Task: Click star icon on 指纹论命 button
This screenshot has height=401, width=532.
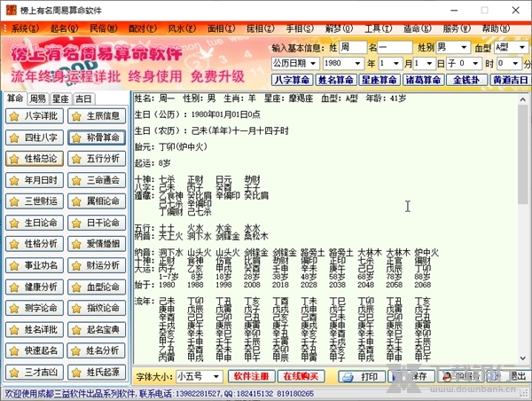Action: [76, 309]
